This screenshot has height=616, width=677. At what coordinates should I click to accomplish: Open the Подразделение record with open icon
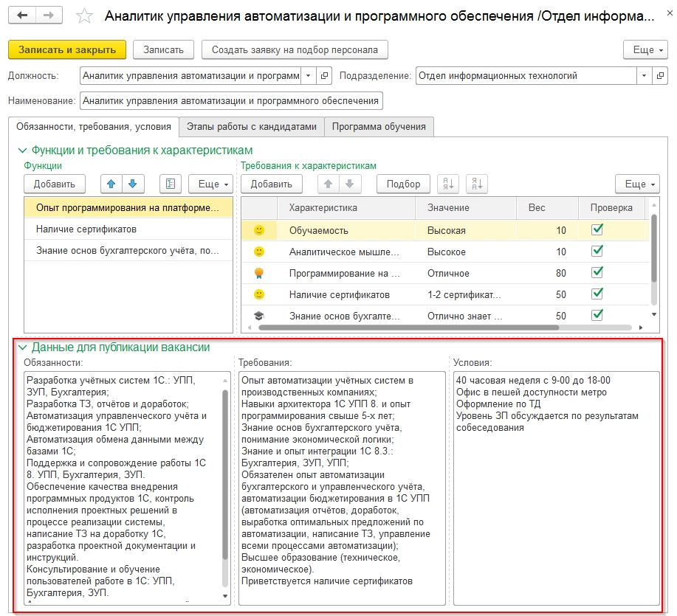point(660,76)
